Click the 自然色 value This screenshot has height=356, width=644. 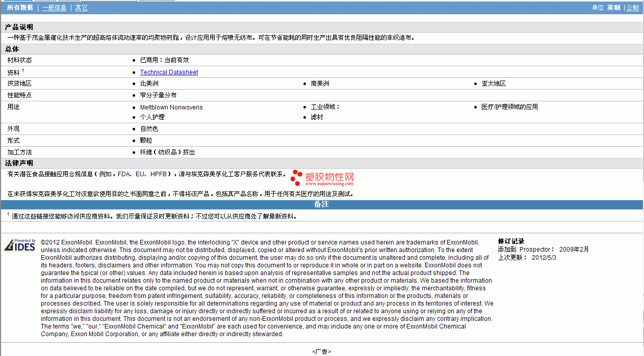149,129
